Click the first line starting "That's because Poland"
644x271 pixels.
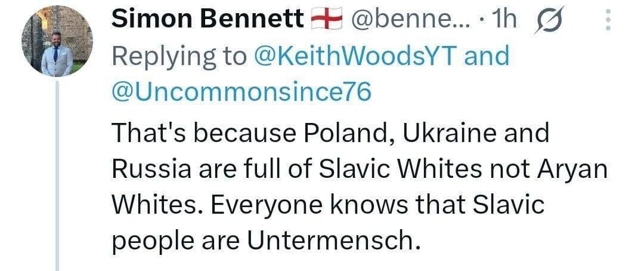[x=330, y=133]
